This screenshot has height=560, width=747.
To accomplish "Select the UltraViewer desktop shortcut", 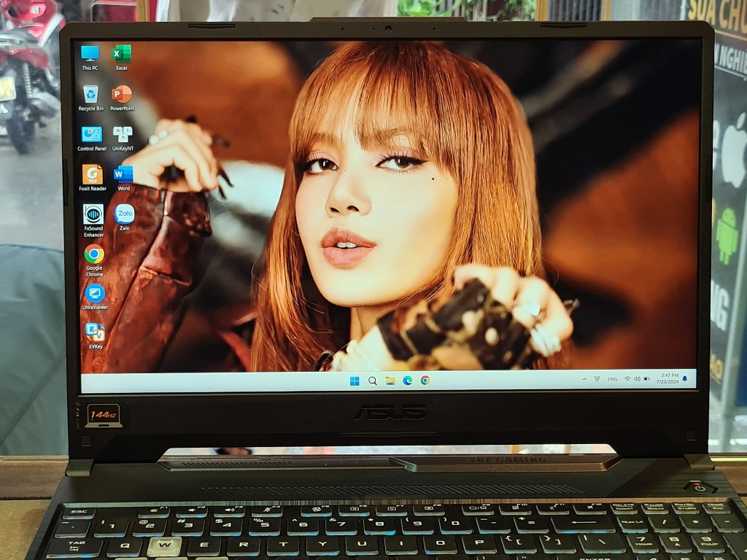I will click(x=95, y=297).
